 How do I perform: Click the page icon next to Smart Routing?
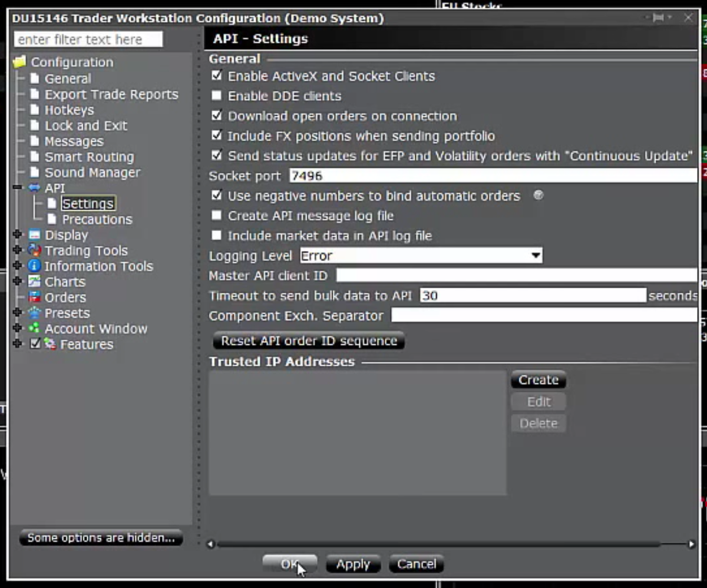point(34,157)
